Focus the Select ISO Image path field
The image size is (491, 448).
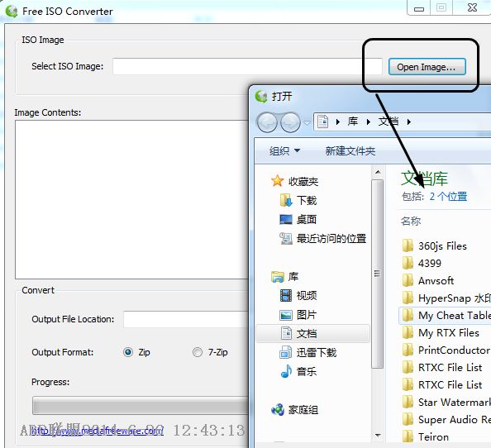(x=247, y=66)
